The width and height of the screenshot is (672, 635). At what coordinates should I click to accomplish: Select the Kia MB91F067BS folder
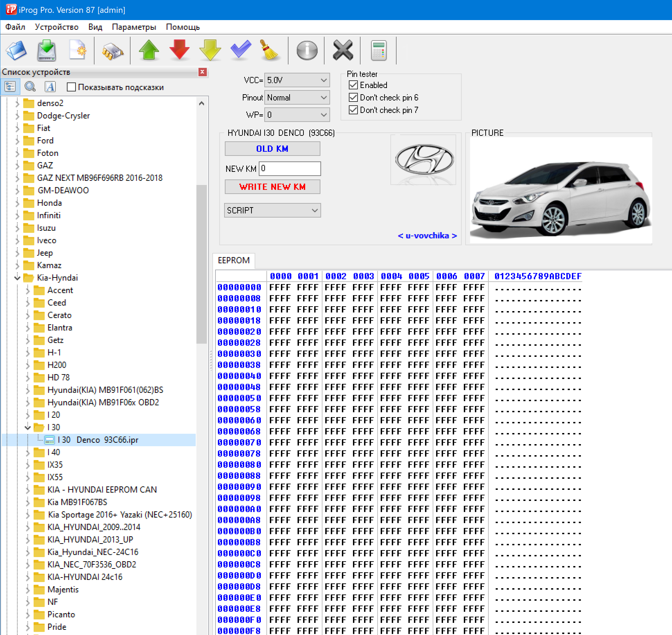pyautogui.click(x=77, y=502)
